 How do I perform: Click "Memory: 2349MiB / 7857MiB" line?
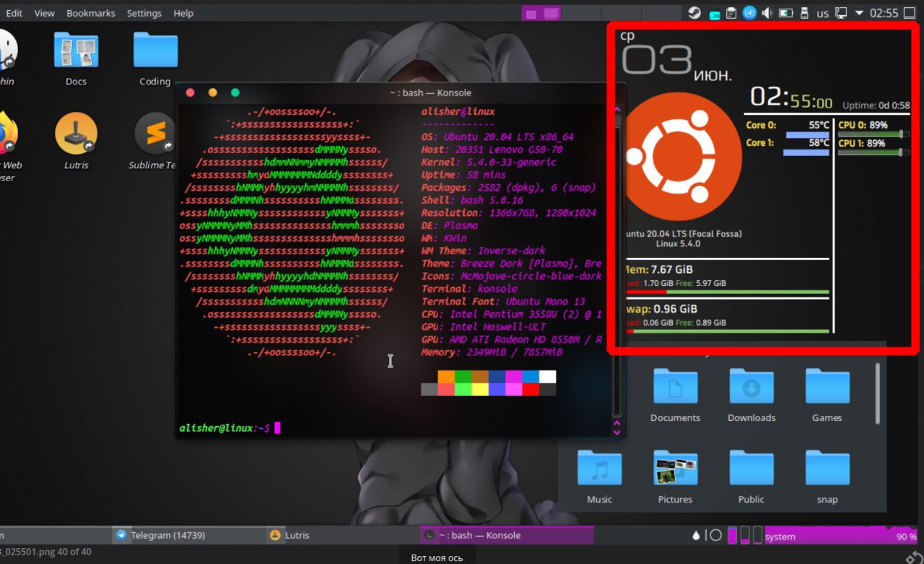click(492, 352)
